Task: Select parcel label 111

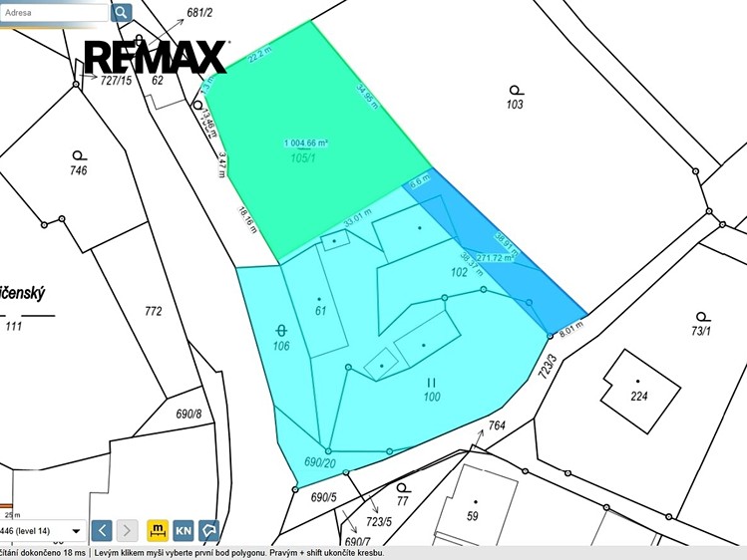Action: click(14, 327)
